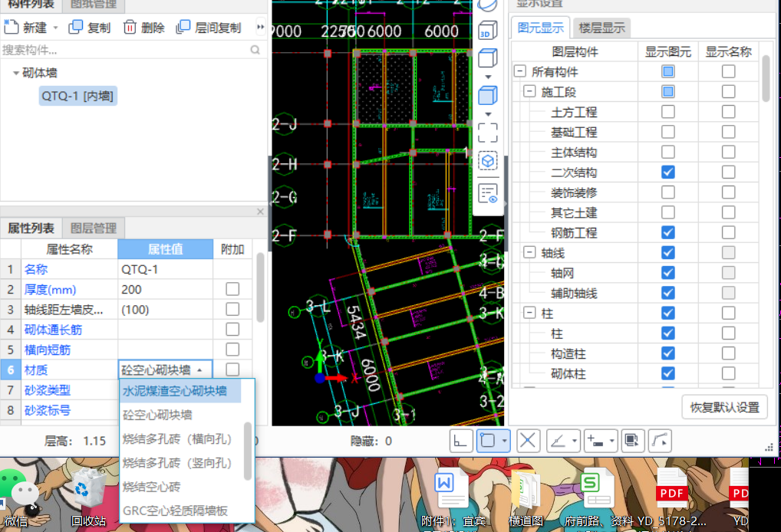Click the 复制 copy button

pos(90,28)
